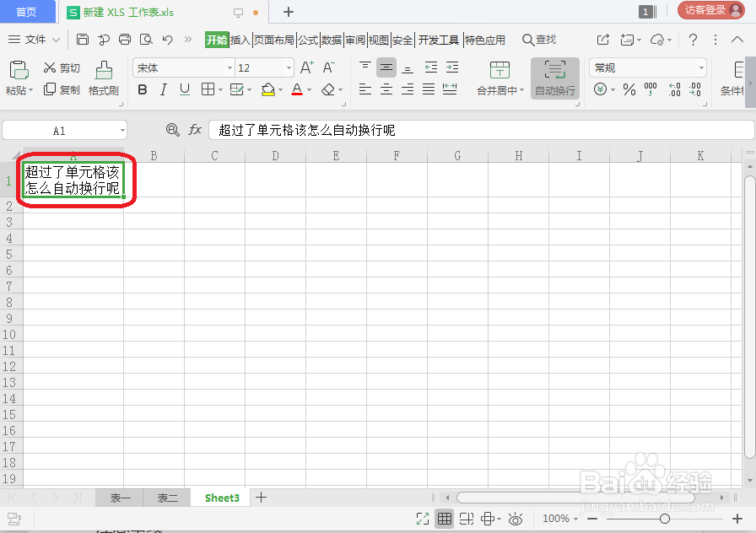Expand the fill color dropdown arrow
The width and height of the screenshot is (756, 533).
280,90
